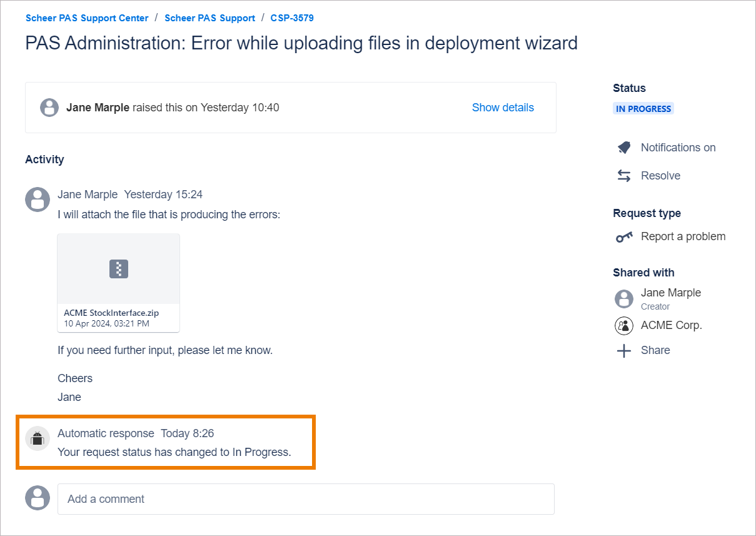
Task: Click the Share label in Shared with
Action: tap(655, 350)
